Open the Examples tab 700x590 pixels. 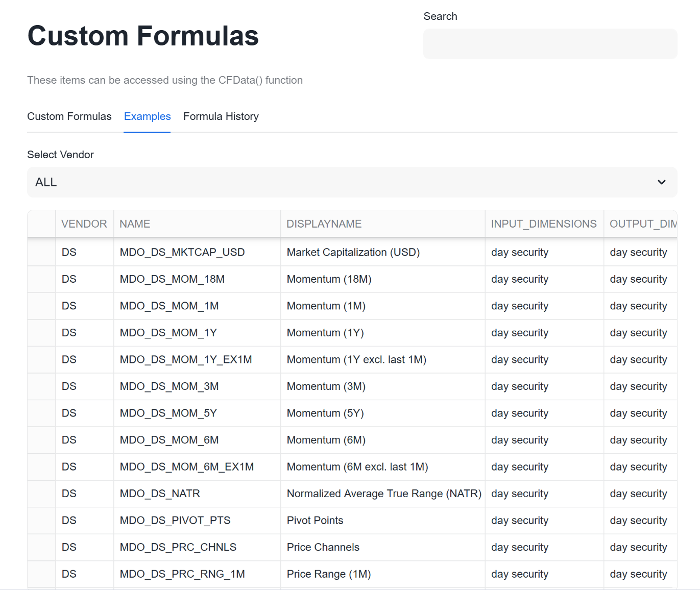[x=147, y=116]
